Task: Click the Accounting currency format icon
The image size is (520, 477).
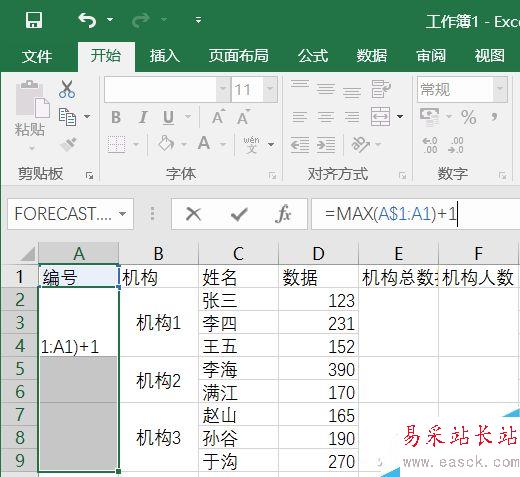Action: 430,117
